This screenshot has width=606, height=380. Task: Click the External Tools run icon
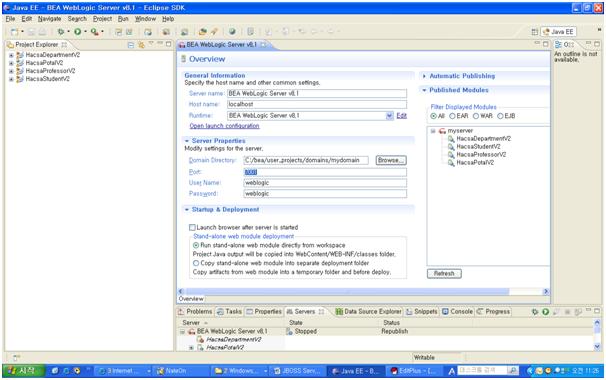click(95, 32)
